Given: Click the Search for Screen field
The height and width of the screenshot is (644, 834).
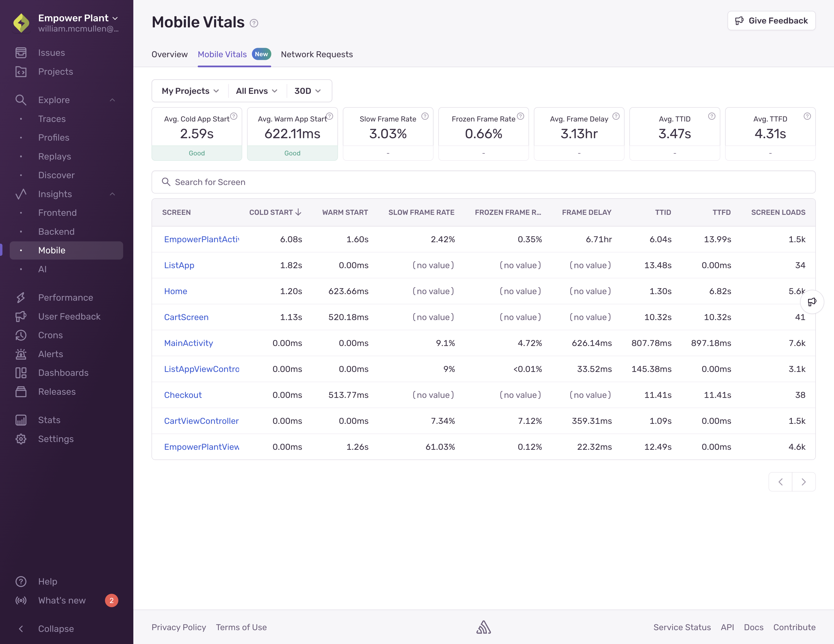Looking at the screenshot, I should pos(483,182).
